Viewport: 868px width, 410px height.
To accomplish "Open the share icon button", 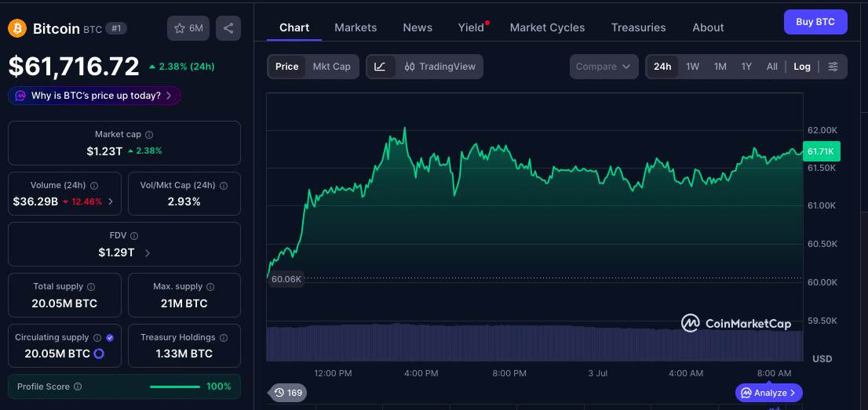I will [x=228, y=29].
